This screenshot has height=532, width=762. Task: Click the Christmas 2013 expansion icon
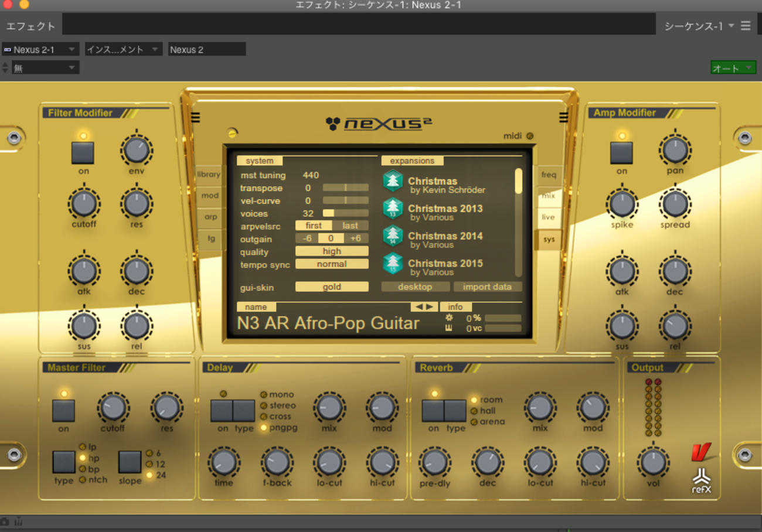(392, 209)
